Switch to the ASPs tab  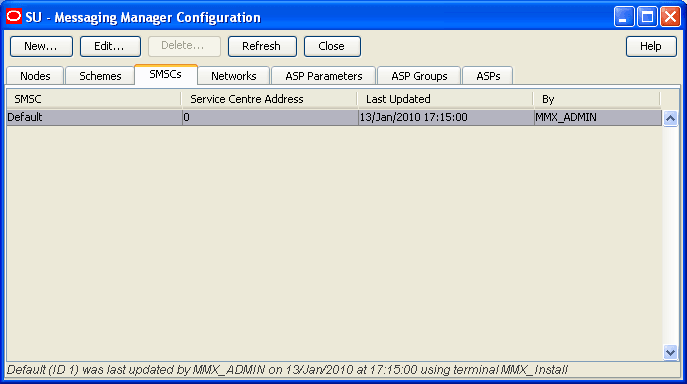pyautogui.click(x=488, y=76)
